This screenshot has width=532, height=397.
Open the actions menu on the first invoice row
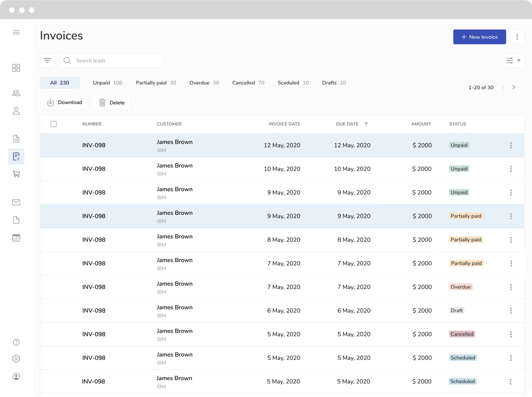(511, 145)
